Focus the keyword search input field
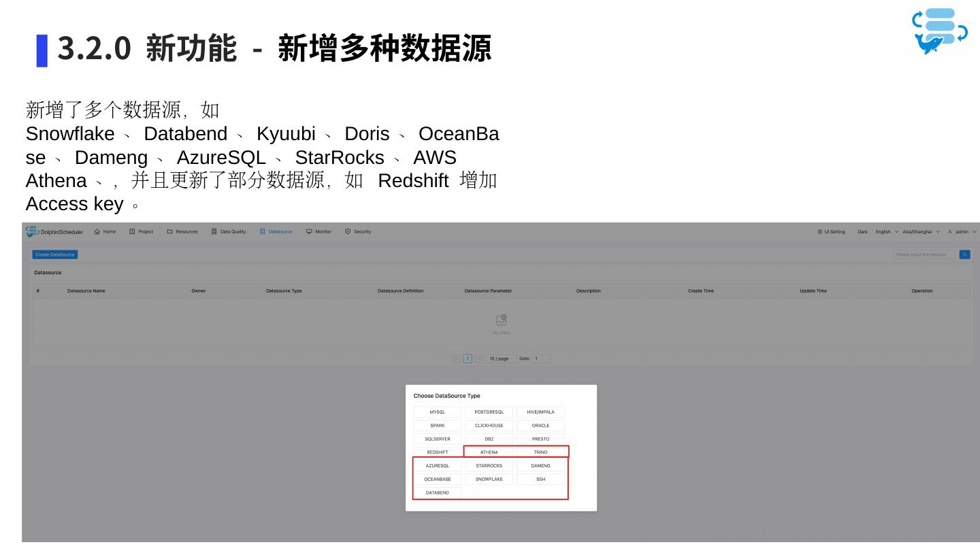This screenshot has height=551, width=980. point(924,254)
